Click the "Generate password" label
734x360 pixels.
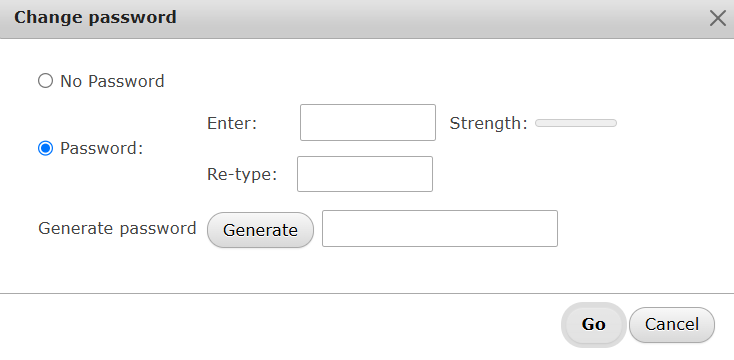[x=117, y=228]
